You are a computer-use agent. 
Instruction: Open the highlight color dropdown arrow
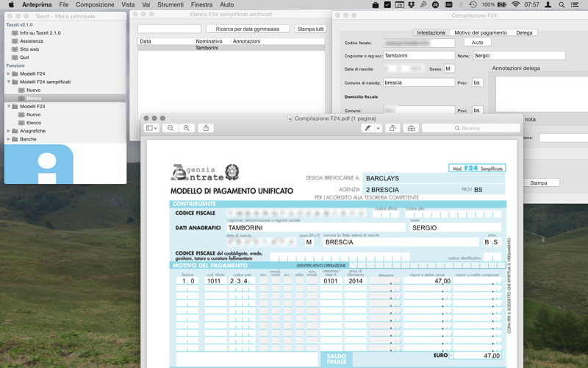tap(378, 128)
